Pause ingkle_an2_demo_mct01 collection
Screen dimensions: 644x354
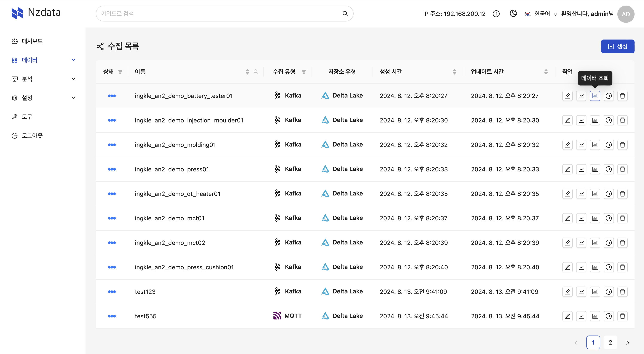tap(609, 218)
